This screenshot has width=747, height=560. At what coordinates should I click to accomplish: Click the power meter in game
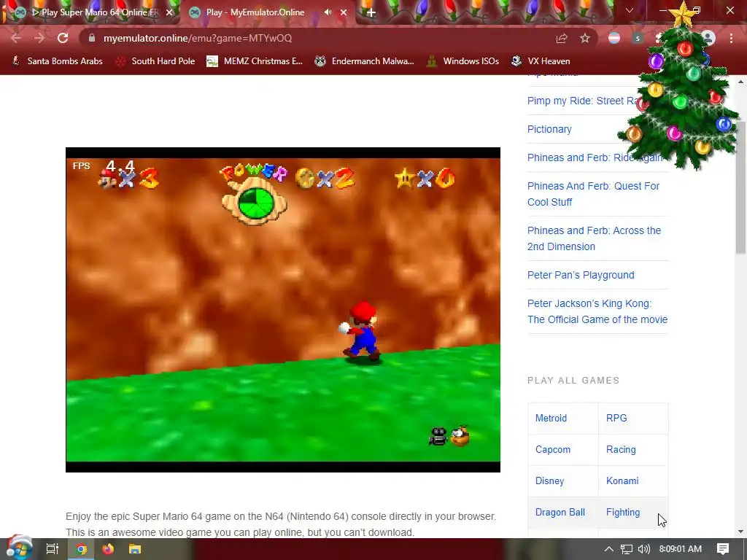pos(255,195)
